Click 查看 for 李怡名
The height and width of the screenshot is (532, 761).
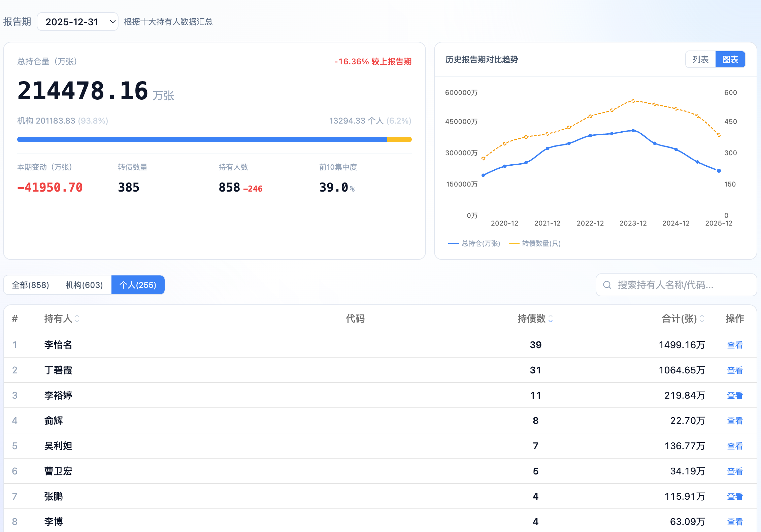tap(735, 345)
